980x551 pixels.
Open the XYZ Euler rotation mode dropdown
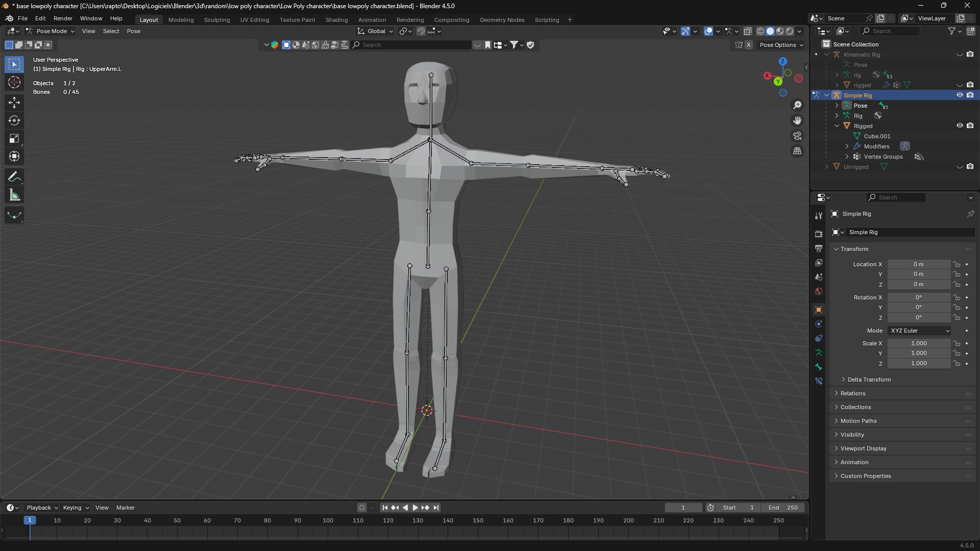[x=919, y=331]
